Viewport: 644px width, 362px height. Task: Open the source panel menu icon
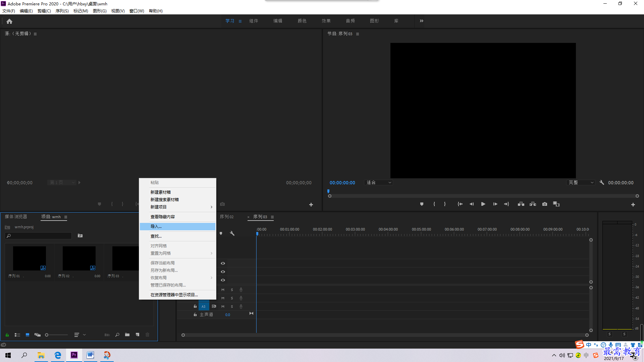click(35, 34)
